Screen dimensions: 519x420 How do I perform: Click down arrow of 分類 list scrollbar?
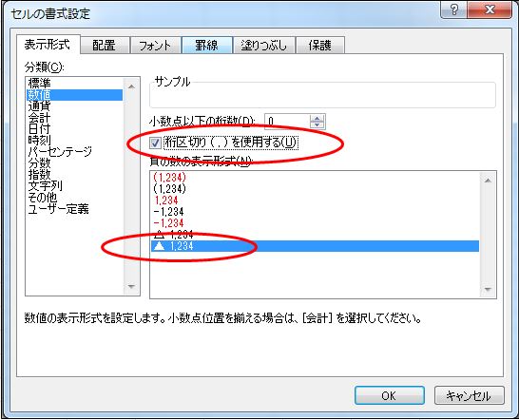tap(131, 286)
